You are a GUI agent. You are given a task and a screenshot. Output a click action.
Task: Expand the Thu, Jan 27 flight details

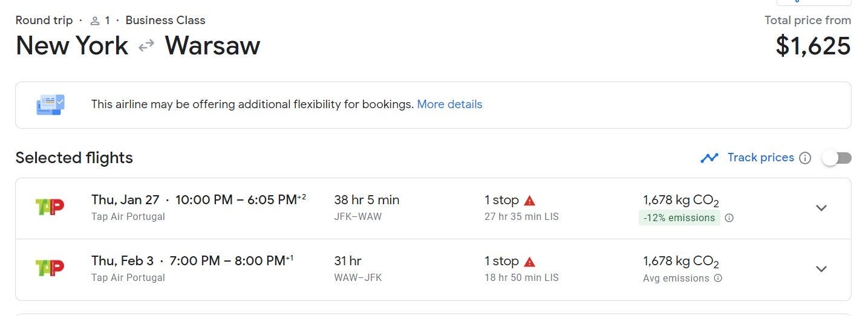click(x=821, y=208)
